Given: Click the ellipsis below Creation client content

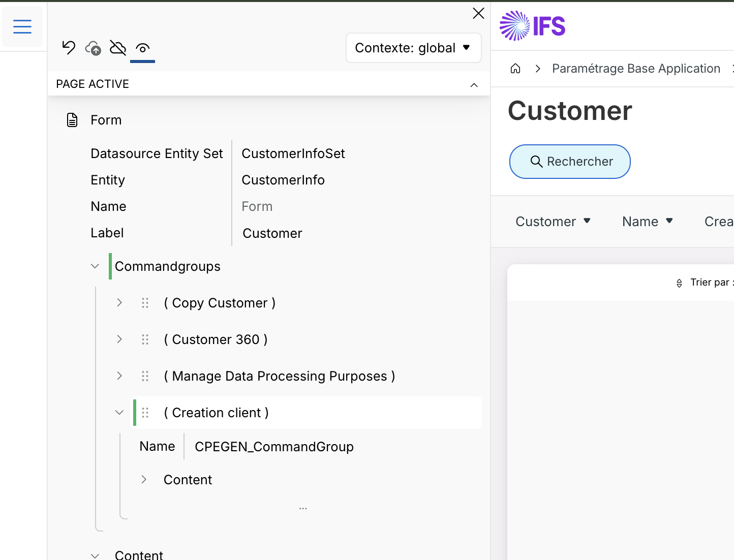Looking at the screenshot, I should click(303, 508).
